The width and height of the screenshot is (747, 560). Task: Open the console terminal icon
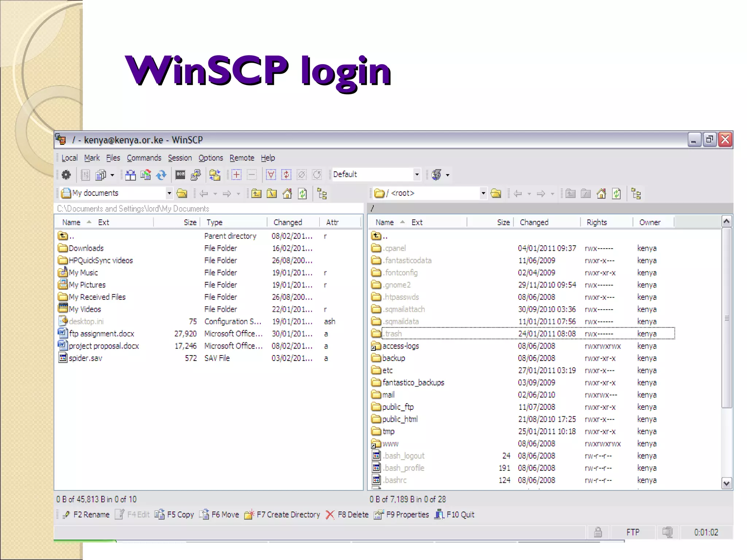(181, 175)
